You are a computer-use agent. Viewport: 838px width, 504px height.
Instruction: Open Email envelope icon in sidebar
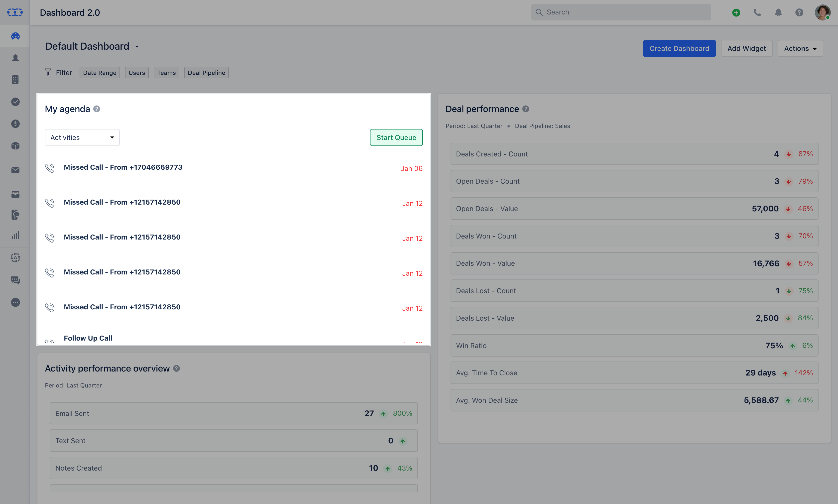pyautogui.click(x=15, y=170)
